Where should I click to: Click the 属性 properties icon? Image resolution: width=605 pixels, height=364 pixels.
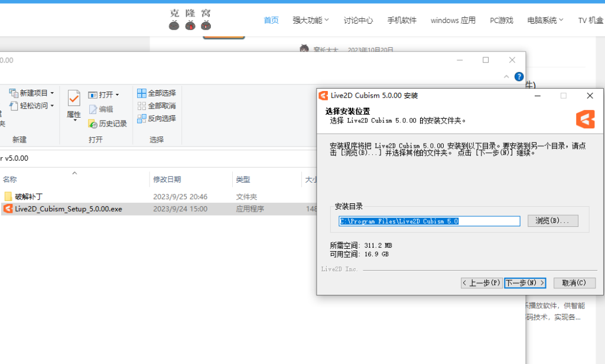(74, 97)
